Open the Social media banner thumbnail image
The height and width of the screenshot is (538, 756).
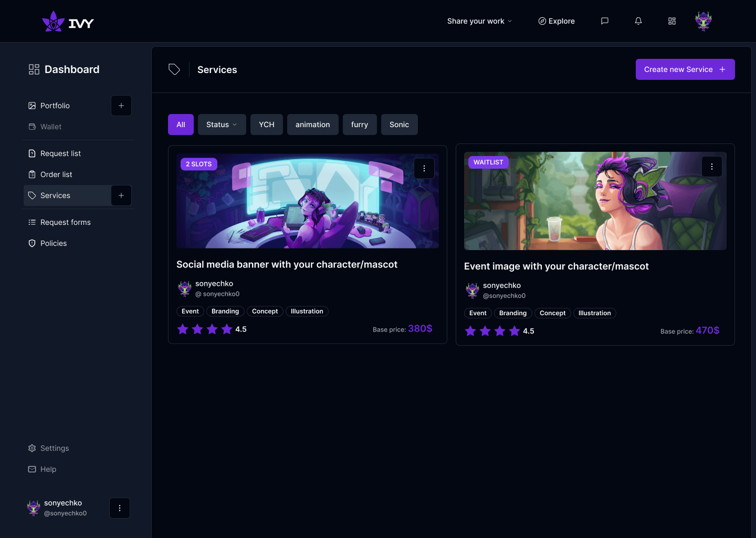point(308,201)
